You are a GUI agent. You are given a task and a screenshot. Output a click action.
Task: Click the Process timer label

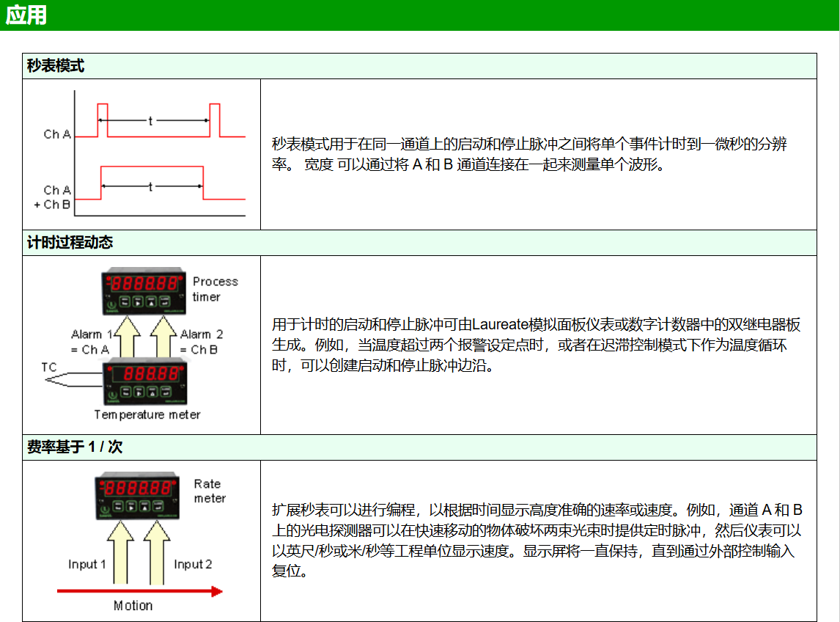pyautogui.click(x=215, y=289)
